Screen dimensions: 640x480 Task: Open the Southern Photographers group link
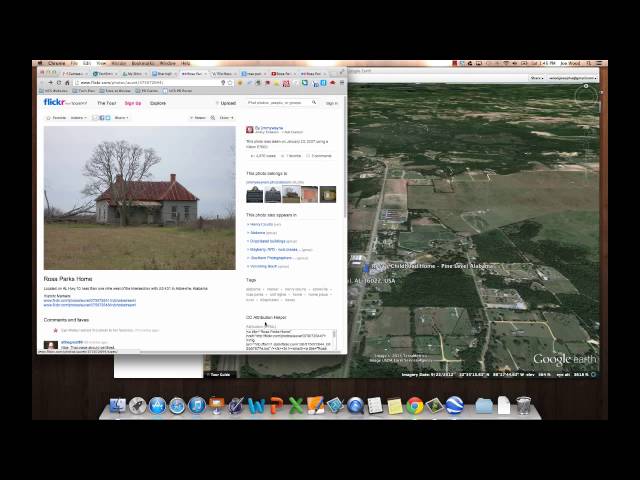[271, 258]
